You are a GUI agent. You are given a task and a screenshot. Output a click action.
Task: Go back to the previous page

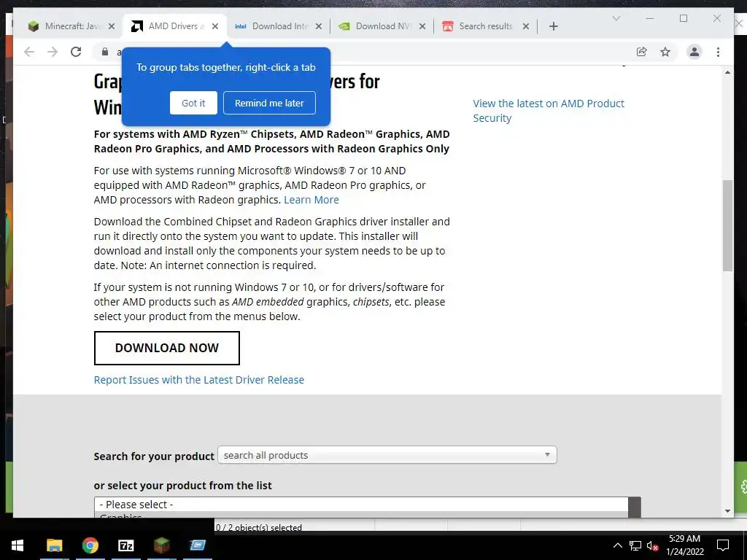point(29,52)
